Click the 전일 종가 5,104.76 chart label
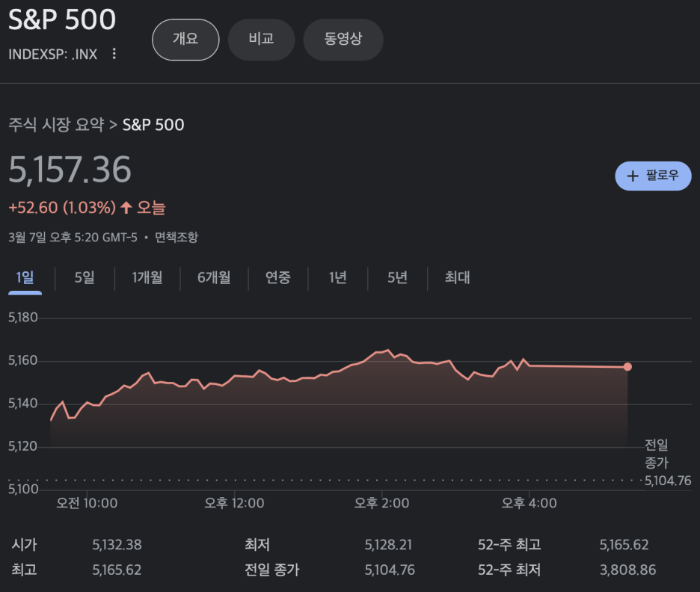The image size is (700, 592). pos(668,463)
